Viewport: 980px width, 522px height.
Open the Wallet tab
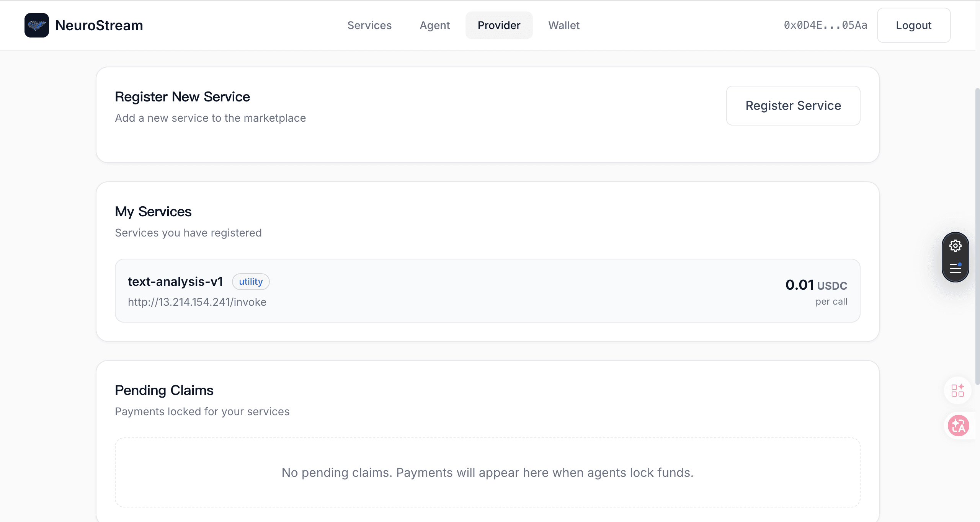pos(563,25)
